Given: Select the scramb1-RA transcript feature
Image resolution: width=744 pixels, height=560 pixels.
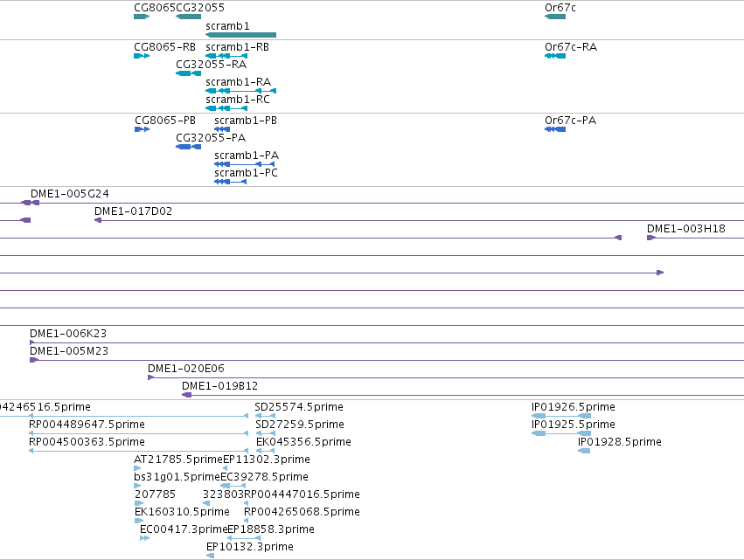Looking at the screenshot, I should 240,91.
